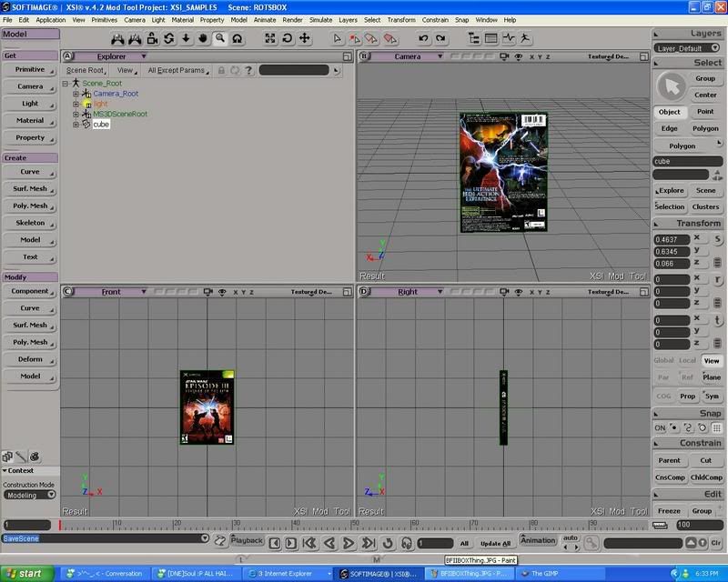Toggle Sym symmetry mode
This screenshot has width=728, height=582.
tap(712, 396)
